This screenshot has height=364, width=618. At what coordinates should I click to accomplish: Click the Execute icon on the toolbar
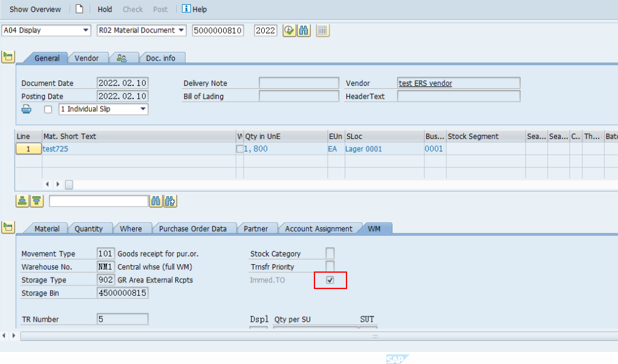(289, 30)
